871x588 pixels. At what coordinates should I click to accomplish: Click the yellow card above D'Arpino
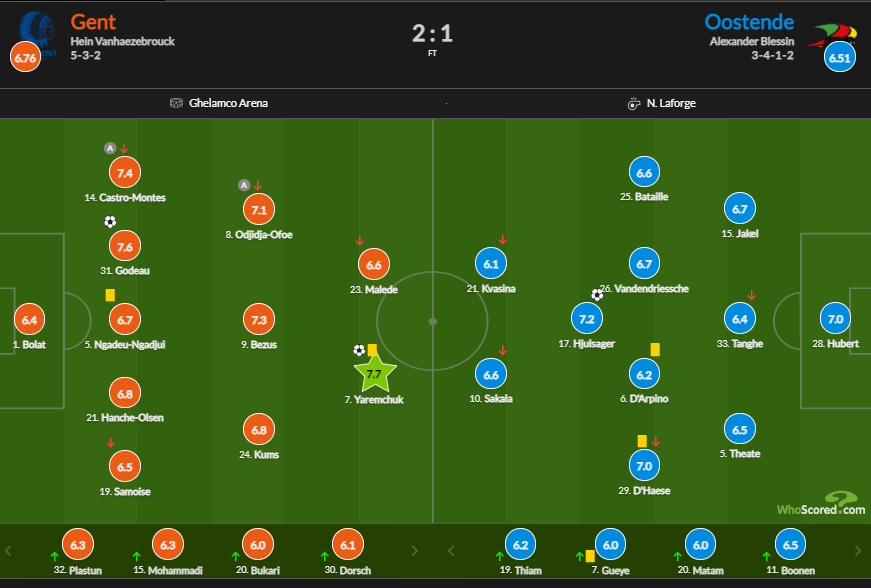[655, 349]
